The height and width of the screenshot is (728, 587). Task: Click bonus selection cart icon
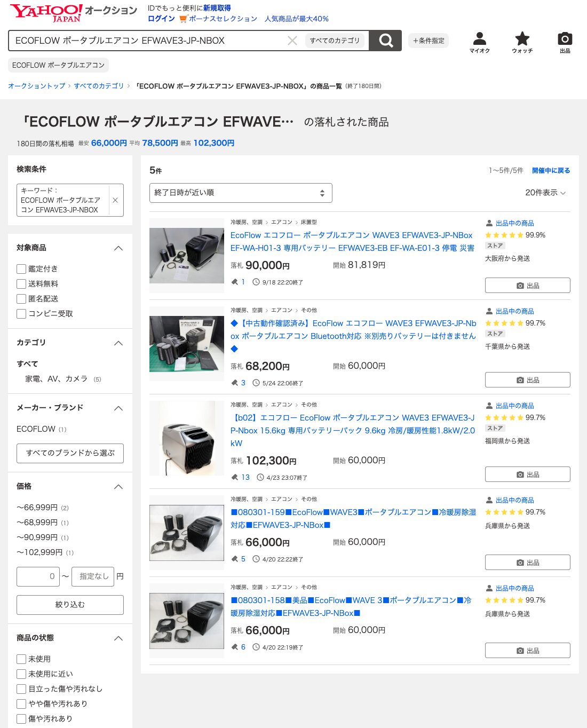pyautogui.click(x=183, y=19)
